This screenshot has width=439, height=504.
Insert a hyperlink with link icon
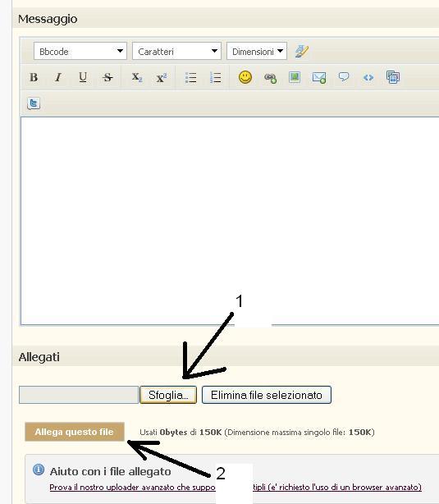coord(270,78)
